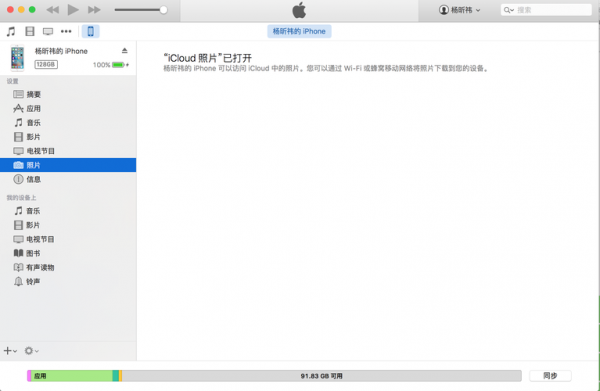Open the gear actions dropdown

click(x=31, y=350)
